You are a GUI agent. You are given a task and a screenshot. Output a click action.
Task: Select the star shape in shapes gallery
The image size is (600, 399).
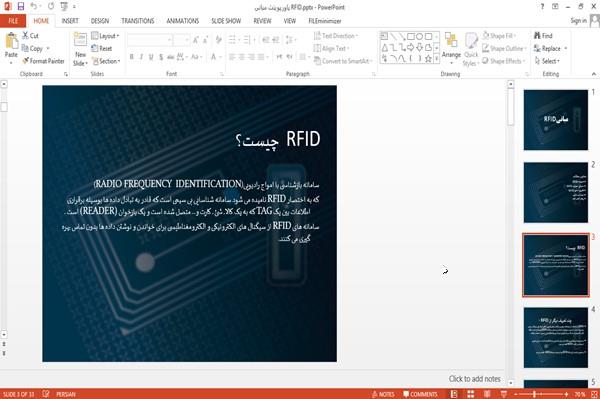tap(428, 58)
